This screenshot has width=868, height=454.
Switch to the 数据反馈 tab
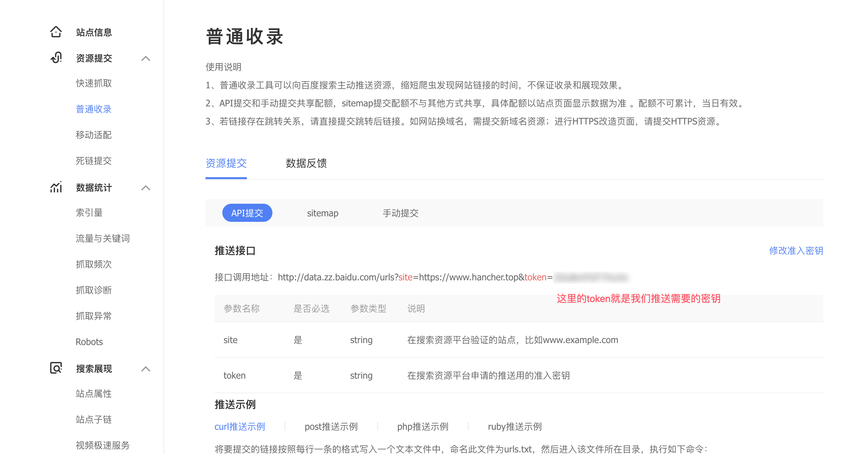(x=306, y=164)
